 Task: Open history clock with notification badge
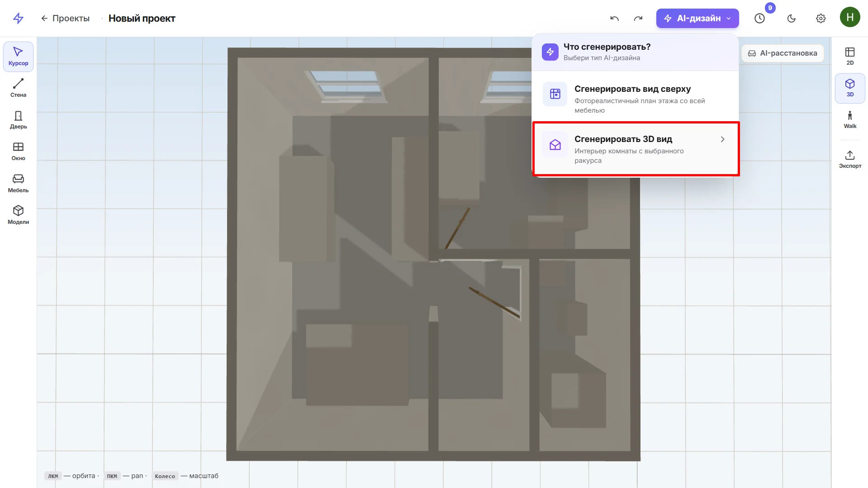tap(760, 19)
